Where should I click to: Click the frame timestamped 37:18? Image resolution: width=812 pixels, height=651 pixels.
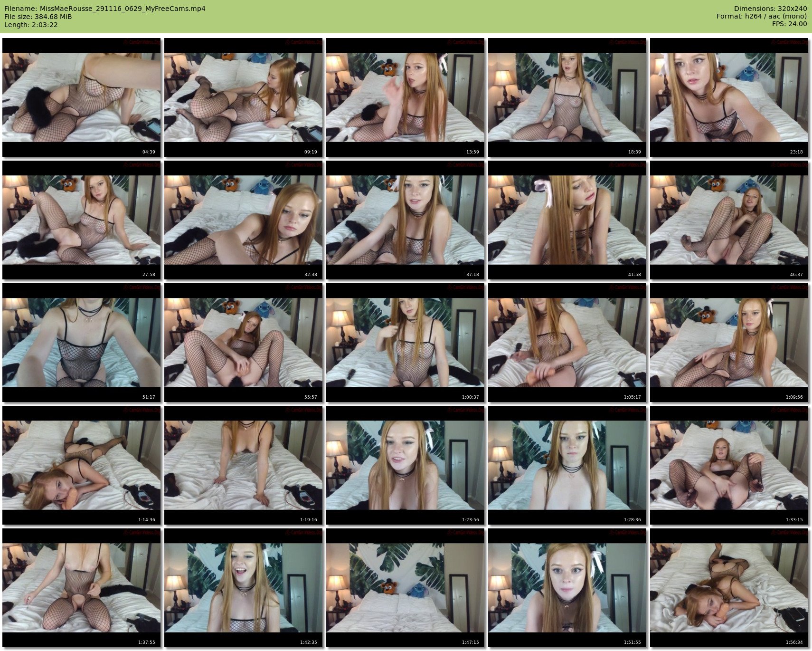pyautogui.click(x=405, y=220)
